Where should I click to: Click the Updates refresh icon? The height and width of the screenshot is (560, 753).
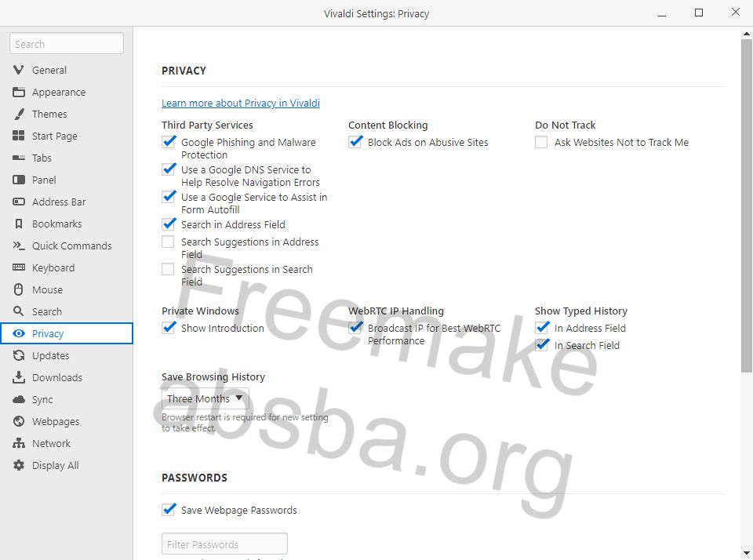click(18, 355)
